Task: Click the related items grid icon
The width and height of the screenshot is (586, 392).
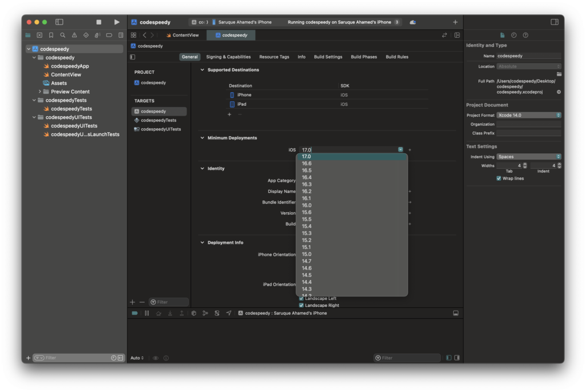Action: (133, 35)
